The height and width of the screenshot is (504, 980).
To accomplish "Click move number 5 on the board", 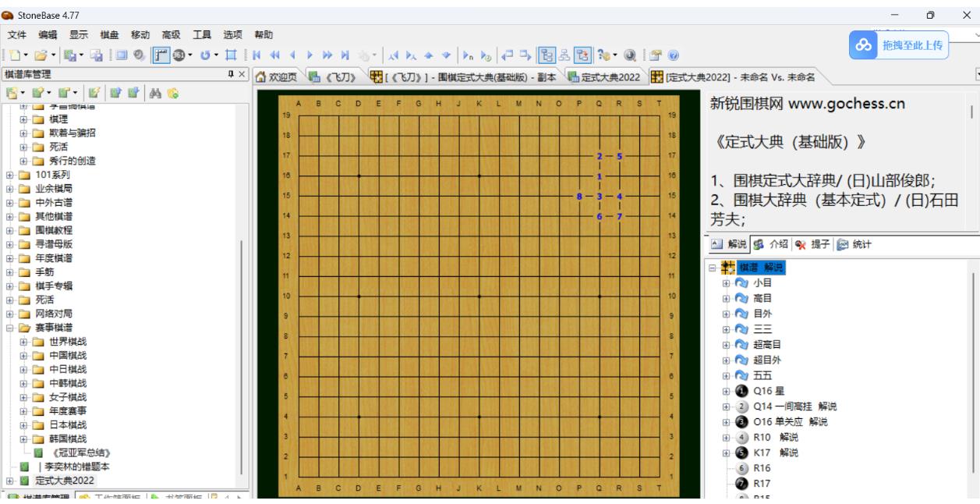I will click(x=619, y=156).
